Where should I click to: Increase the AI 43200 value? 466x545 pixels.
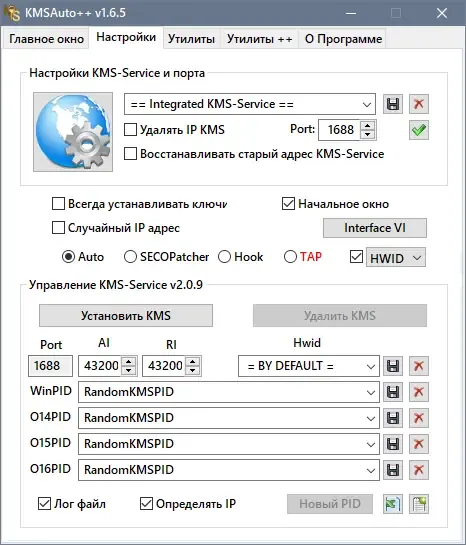129,361
